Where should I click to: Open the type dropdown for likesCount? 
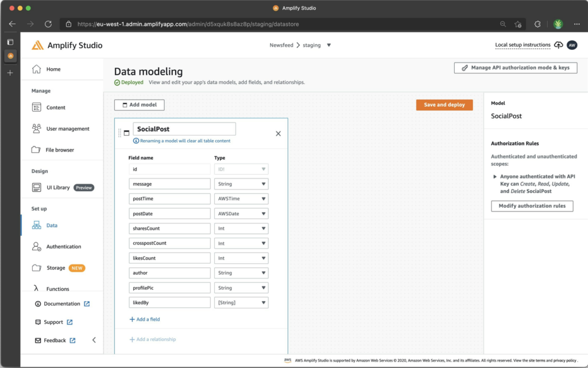pyautogui.click(x=241, y=258)
